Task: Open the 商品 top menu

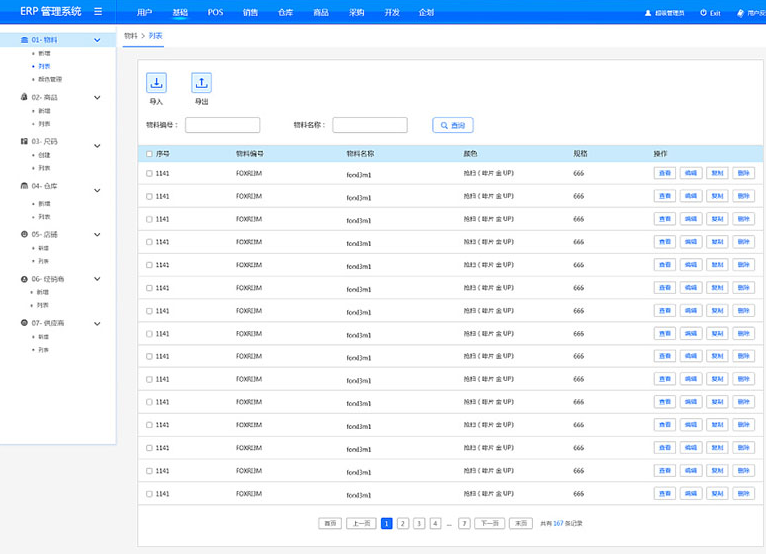Action: point(321,12)
